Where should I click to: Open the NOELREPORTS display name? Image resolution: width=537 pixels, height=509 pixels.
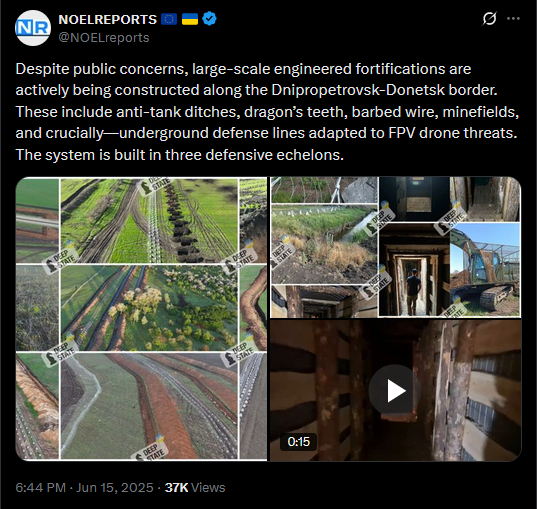point(108,20)
